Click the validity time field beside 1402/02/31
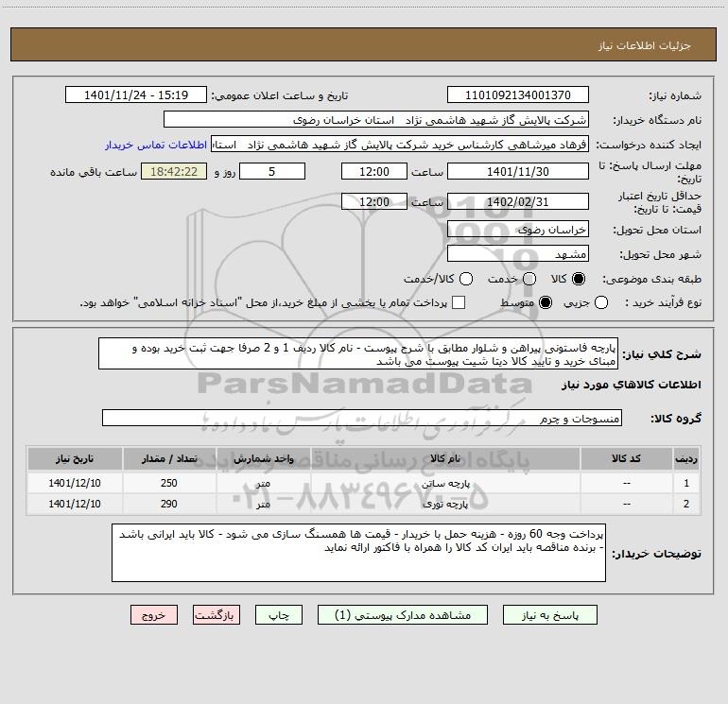Image resolution: width=728 pixels, height=704 pixels. click(x=374, y=201)
